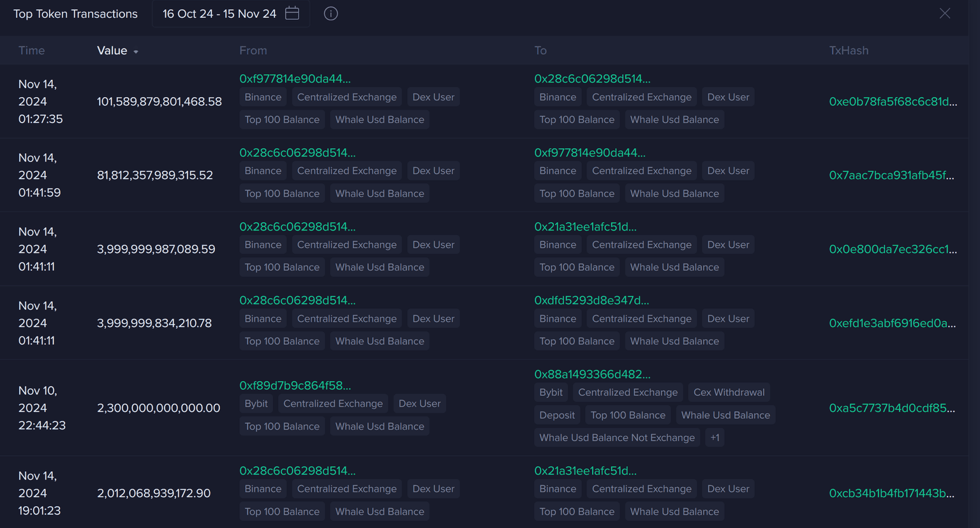Open transaction hash 0xefd1e3abf6916ed0a...

point(892,323)
